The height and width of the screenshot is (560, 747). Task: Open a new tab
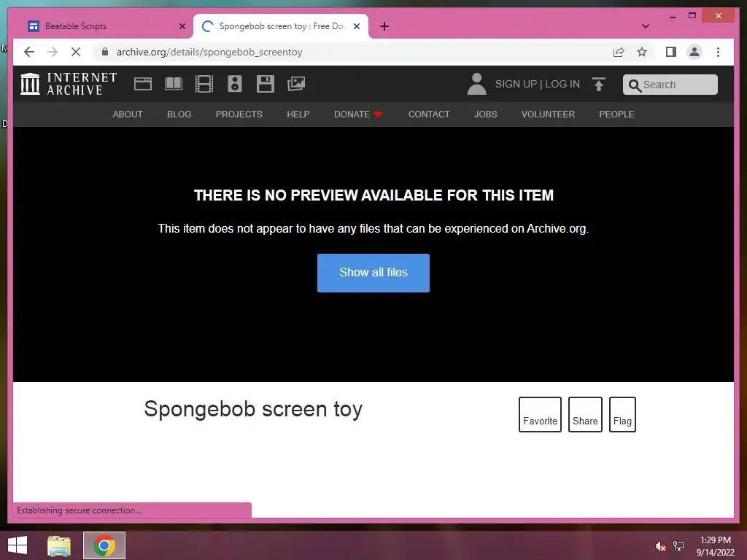(x=384, y=26)
